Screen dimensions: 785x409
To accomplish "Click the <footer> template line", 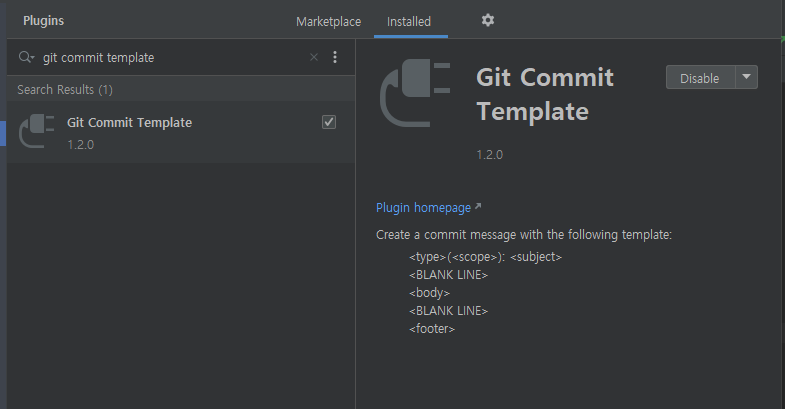I will pyautogui.click(x=432, y=329).
